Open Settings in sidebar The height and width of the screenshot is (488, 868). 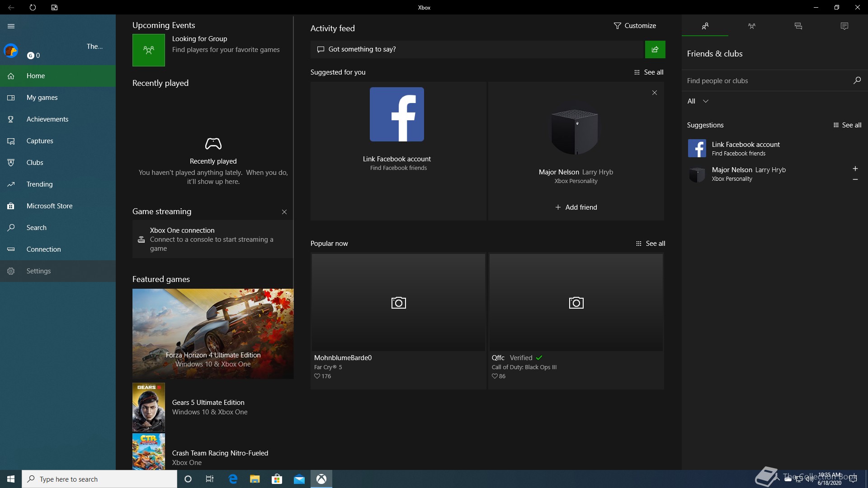[x=58, y=271]
